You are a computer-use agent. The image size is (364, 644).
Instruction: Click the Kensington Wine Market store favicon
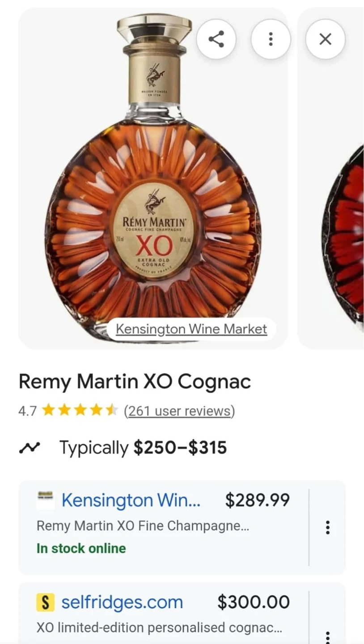(x=45, y=500)
